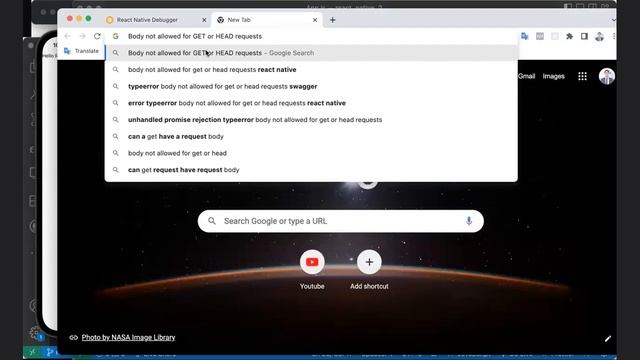The width and height of the screenshot is (640, 360).
Task: Click the green maximize button of Chrome window
Action: coord(89,19)
